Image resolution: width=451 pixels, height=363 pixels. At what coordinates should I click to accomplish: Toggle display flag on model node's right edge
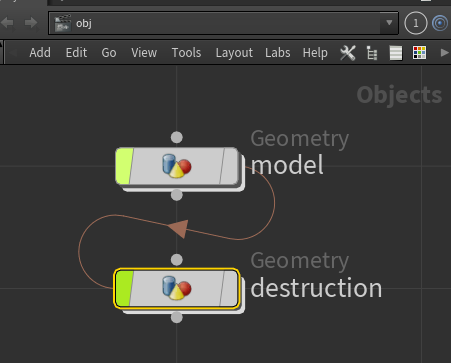[229, 166]
